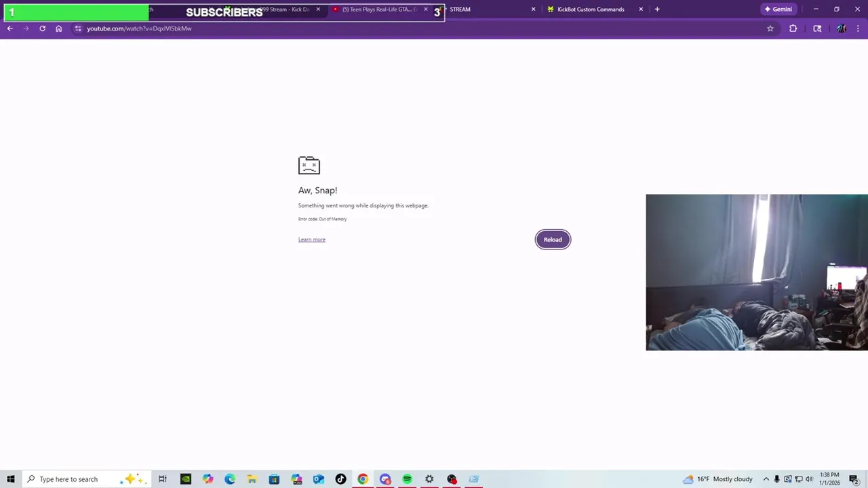Open the Learn more link
This screenshot has height=488, width=868.
pyautogui.click(x=312, y=239)
